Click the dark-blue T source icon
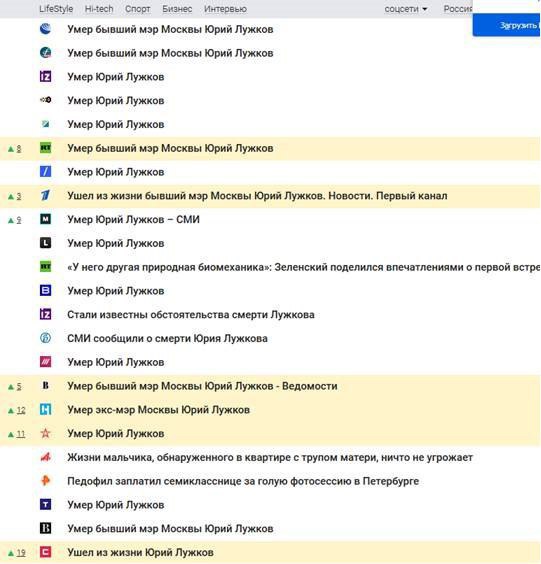 click(x=45, y=504)
